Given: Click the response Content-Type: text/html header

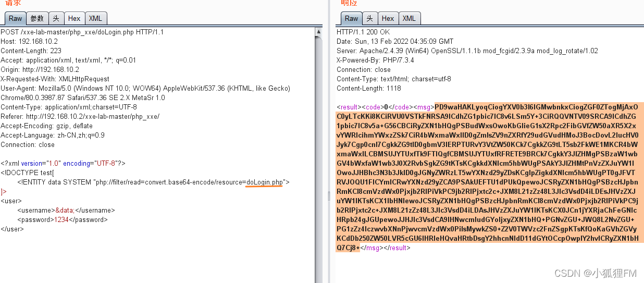Looking at the screenshot, I should tap(394, 79).
